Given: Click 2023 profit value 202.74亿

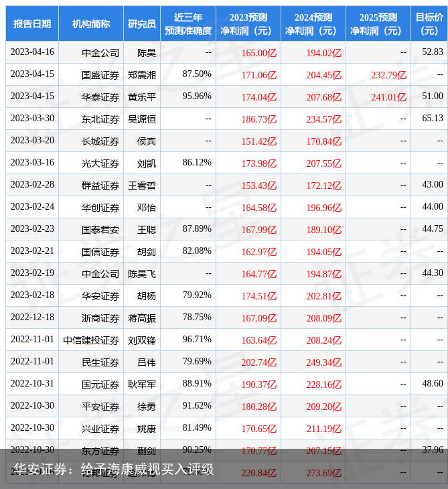Looking at the screenshot, I should click(x=259, y=362).
